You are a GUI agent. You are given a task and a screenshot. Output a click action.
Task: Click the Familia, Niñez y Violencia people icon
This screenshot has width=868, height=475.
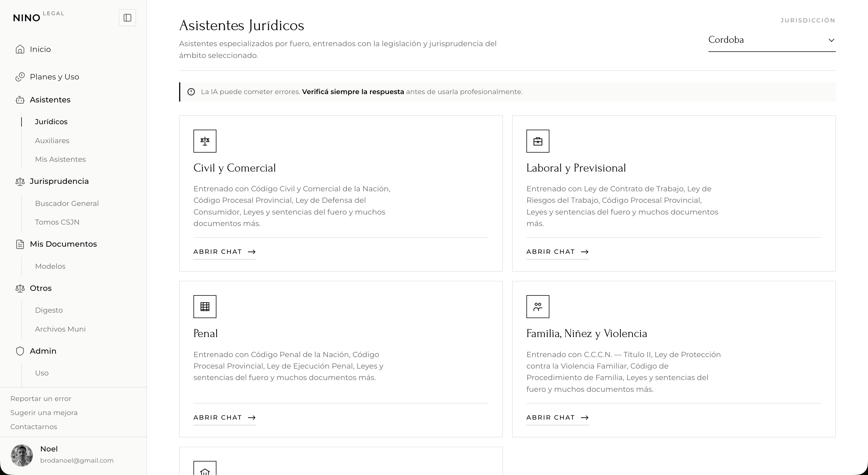tap(538, 307)
